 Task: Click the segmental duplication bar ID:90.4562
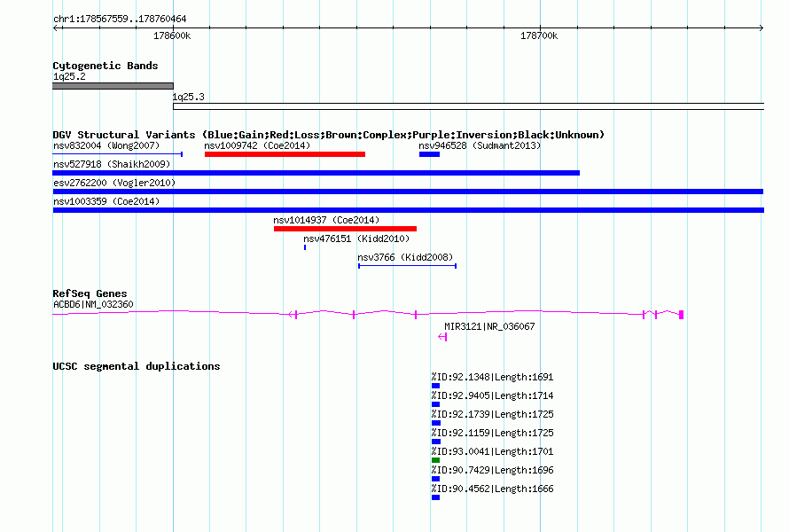tap(436, 497)
